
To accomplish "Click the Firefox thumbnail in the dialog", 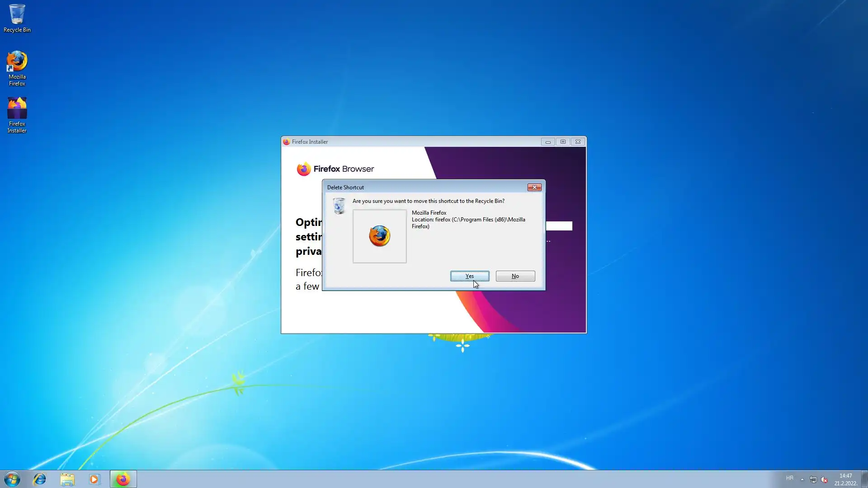I will tap(379, 236).
